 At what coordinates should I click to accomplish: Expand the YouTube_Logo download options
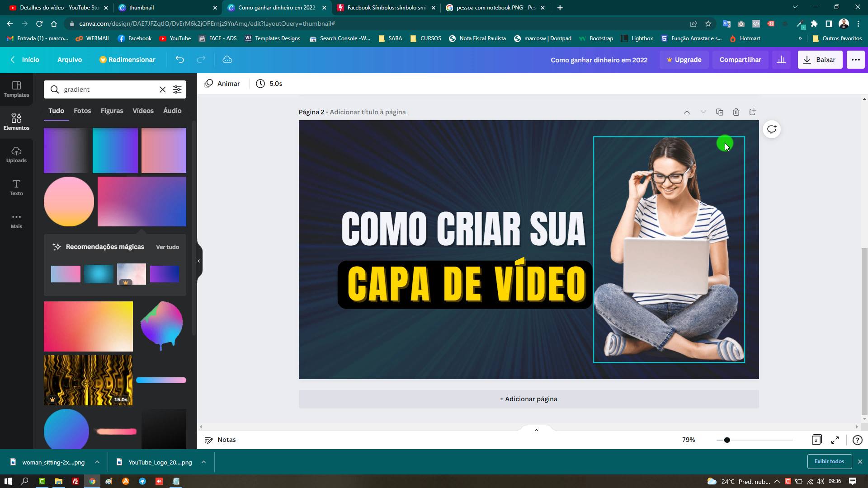(x=203, y=462)
